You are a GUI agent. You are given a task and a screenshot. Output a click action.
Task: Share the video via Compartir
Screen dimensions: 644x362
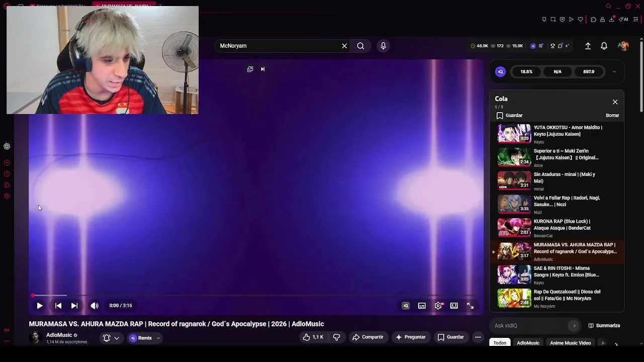pos(368,337)
